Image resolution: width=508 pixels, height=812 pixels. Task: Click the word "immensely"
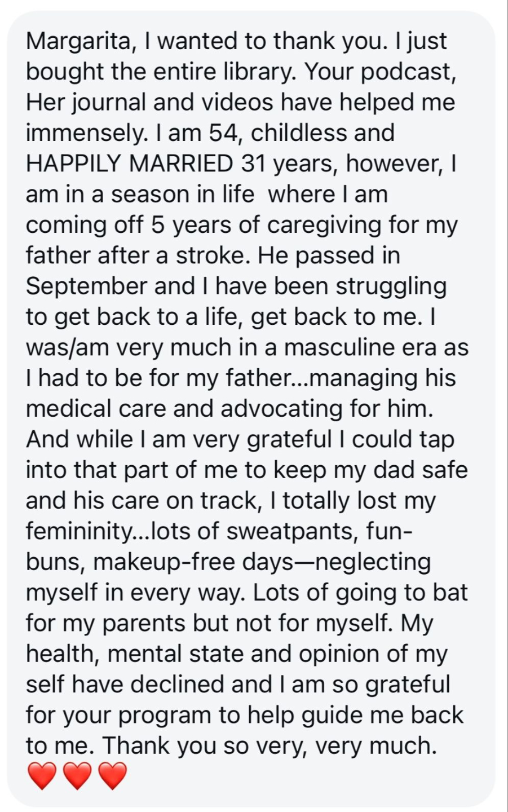coord(82,133)
